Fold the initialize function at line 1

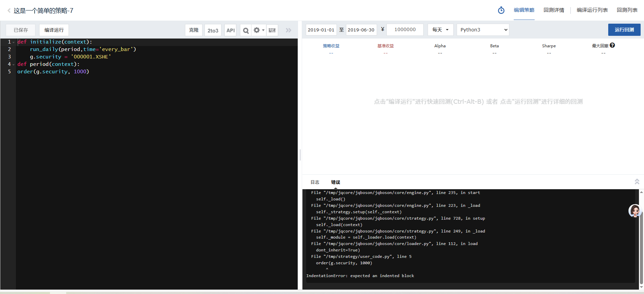[14, 42]
